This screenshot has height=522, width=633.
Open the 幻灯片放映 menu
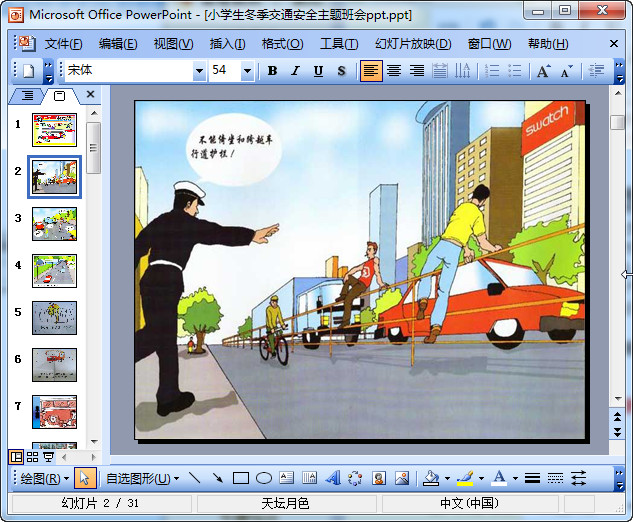[x=413, y=44]
